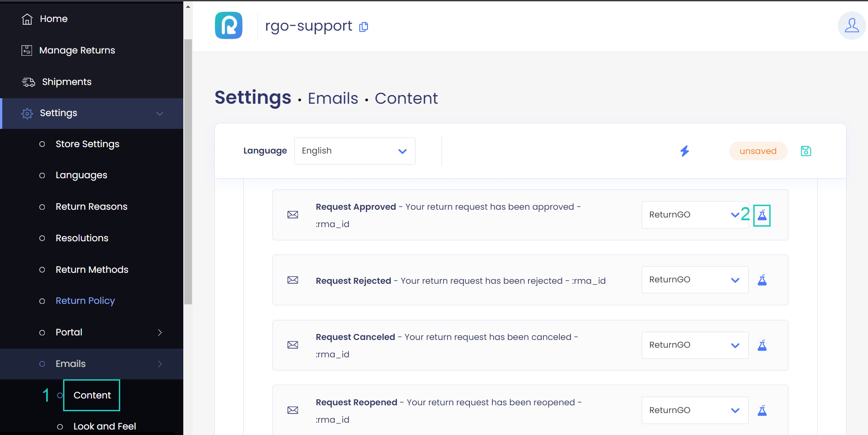This screenshot has height=435, width=868.
Task: Expand the Portal submenu
Action: pyautogui.click(x=160, y=332)
